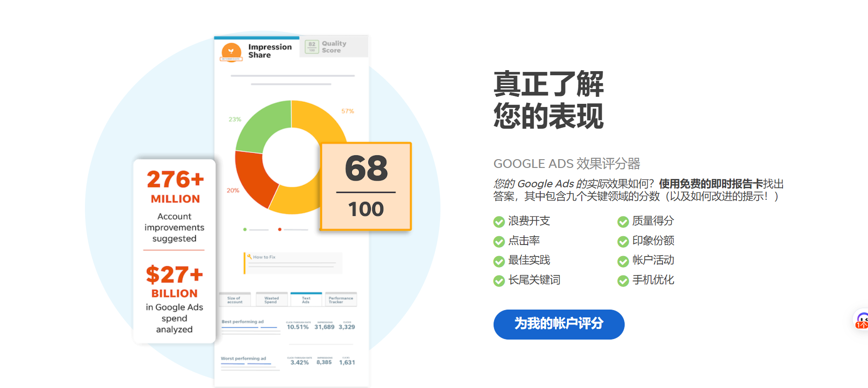Click the 点击率 list item text
This screenshot has height=388, width=868.
point(524,241)
